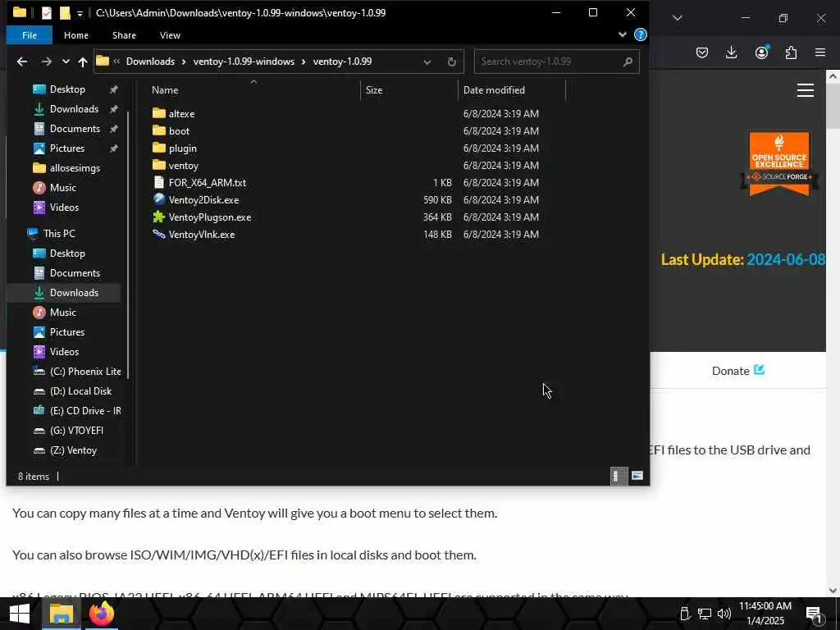Open Downloads under This PC

(74, 293)
